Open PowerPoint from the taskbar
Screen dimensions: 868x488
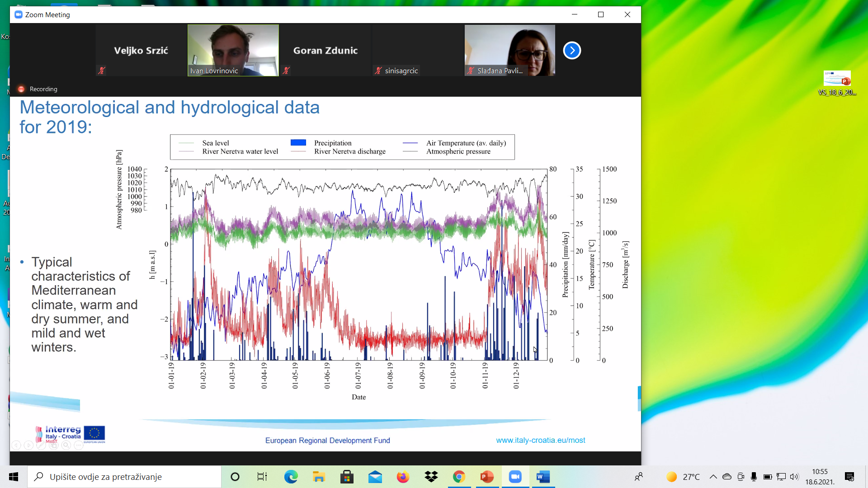click(487, 477)
